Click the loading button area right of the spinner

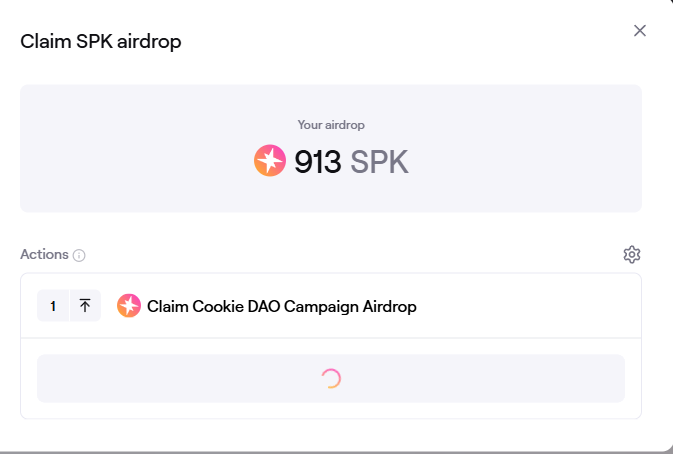click(481, 378)
